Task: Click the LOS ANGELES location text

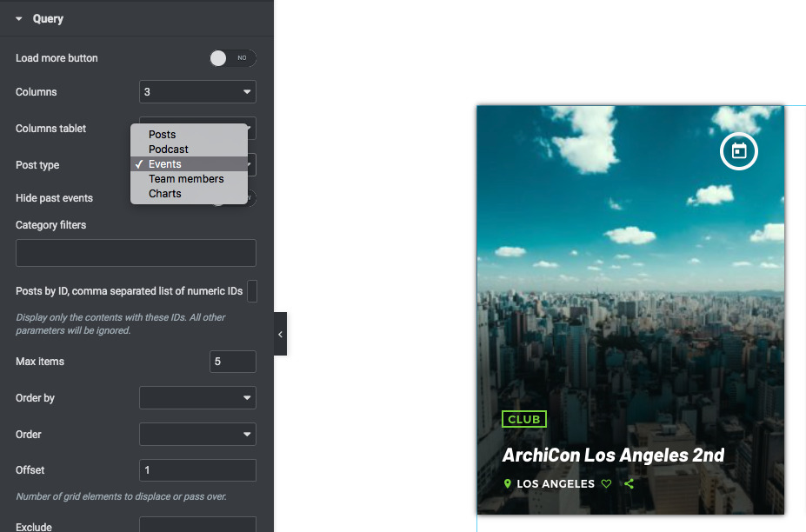Action: (x=556, y=483)
